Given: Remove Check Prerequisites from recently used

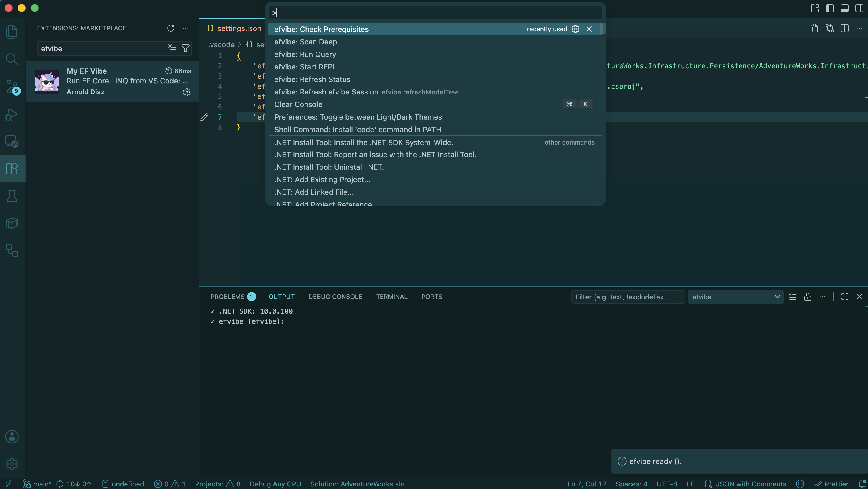Looking at the screenshot, I should [x=589, y=29].
